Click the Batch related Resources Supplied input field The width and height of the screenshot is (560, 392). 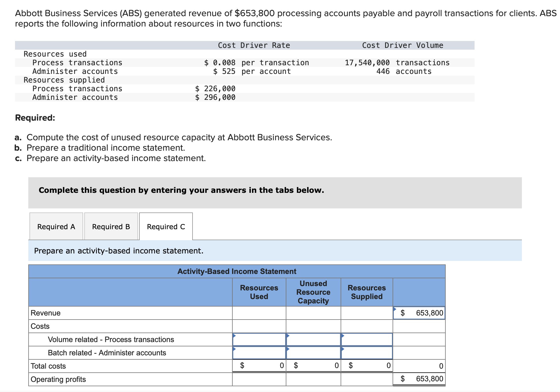[367, 353]
